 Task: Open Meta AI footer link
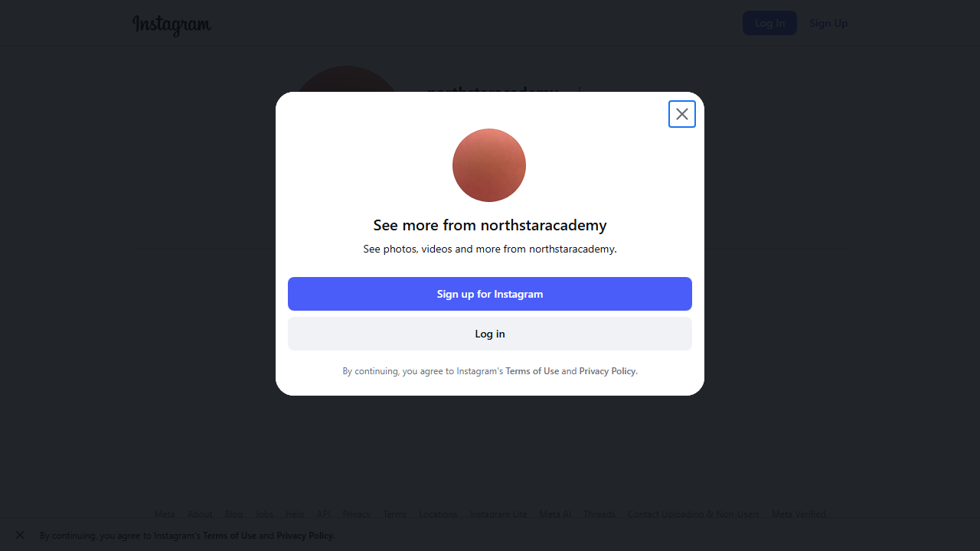click(555, 514)
